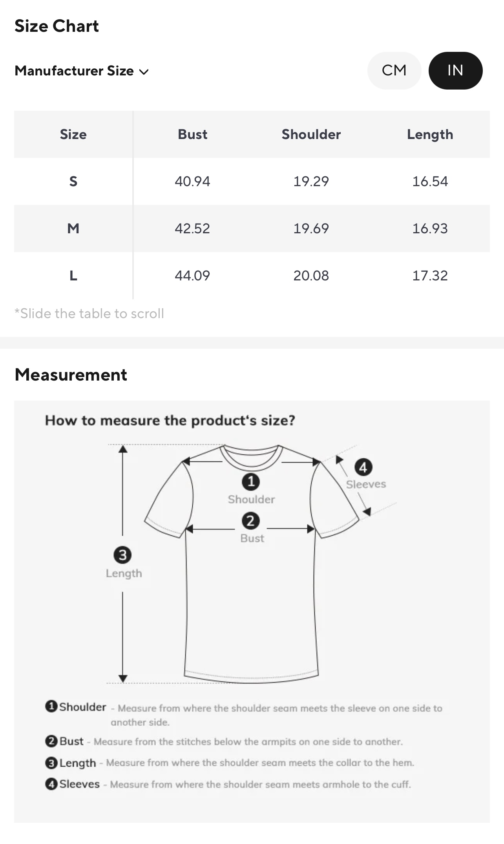Image resolution: width=504 pixels, height=844 pixels.
Task: Click the Shoulder column header
Action: (x=311, y=134)
